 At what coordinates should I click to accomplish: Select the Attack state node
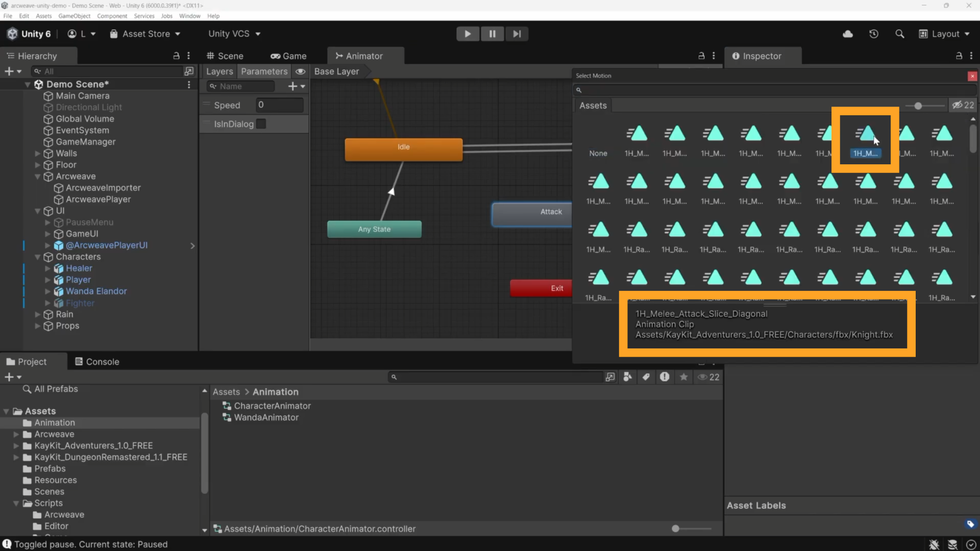point(532,214)
